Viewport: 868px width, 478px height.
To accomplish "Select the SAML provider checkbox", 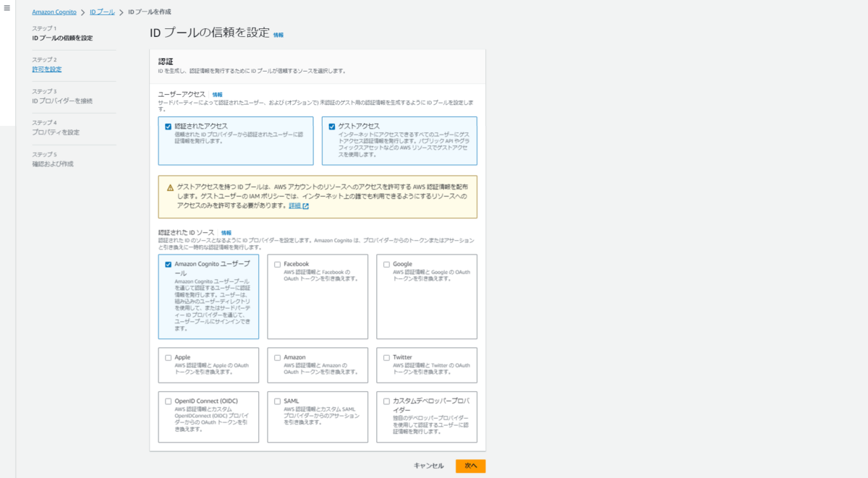I will pos(278,401).
